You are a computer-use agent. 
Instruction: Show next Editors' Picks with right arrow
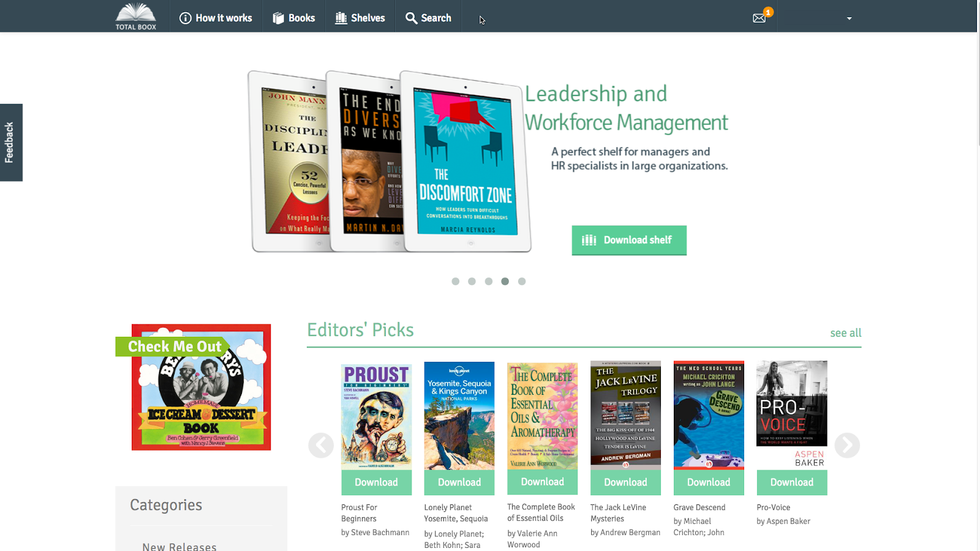coord(847,445)
